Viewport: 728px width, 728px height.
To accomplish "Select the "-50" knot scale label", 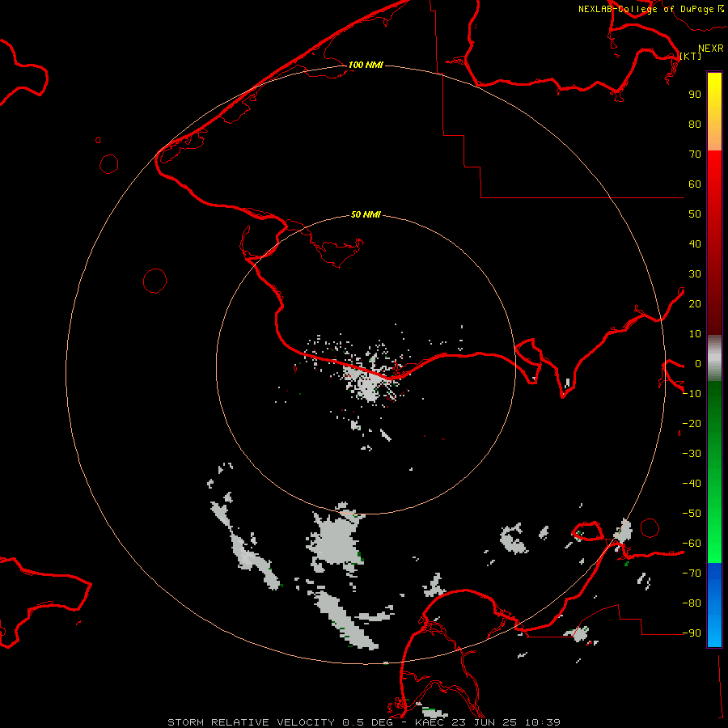I will (692, 514).
